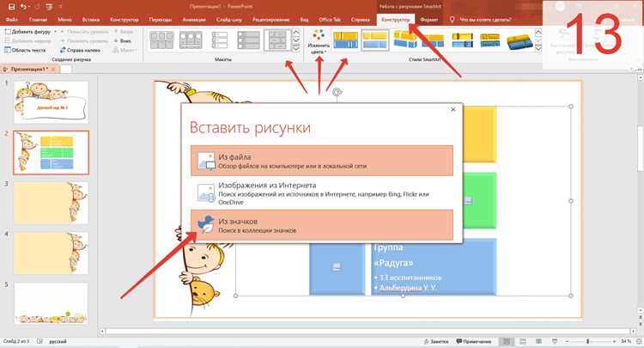The image size is (644, 348).
Task: Click the zoom out minus button
Action: click(567, 341)
